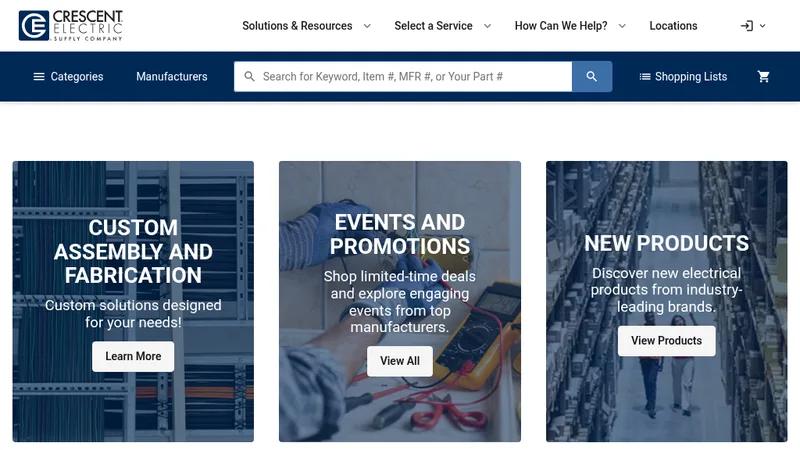
Task: Open Solutions & Resources menu
Action: (x=297, y=26)
